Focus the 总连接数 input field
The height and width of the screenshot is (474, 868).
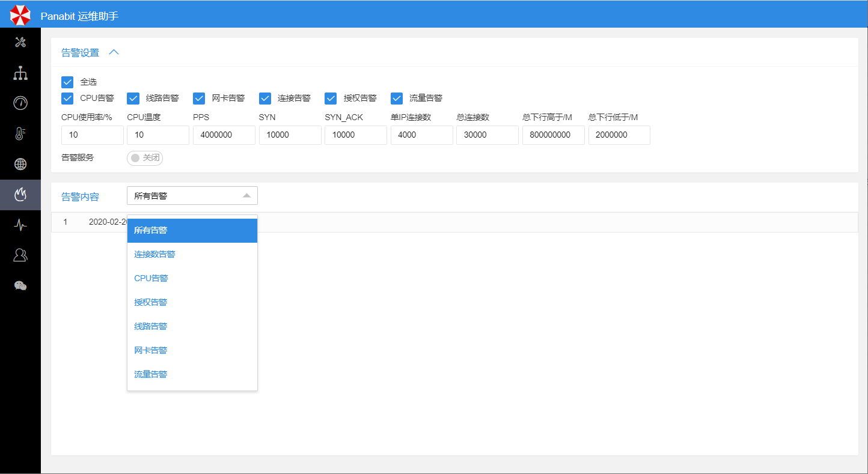487,135
